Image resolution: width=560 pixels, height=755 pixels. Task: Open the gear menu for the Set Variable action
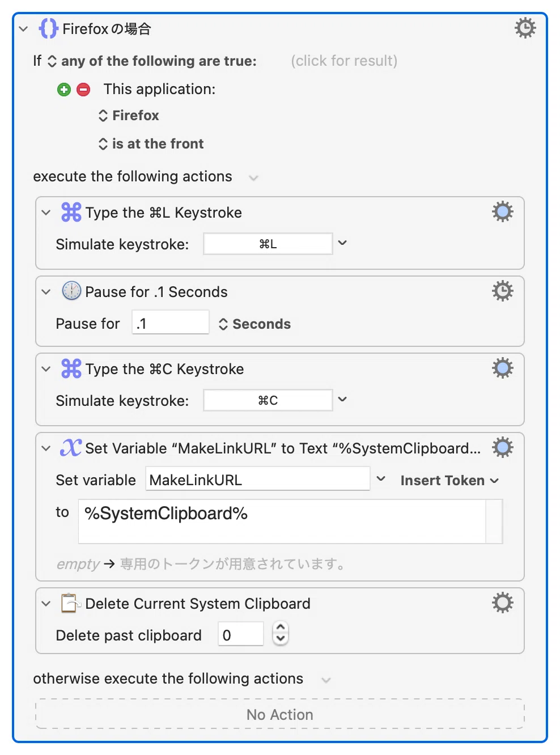point(502,448)
